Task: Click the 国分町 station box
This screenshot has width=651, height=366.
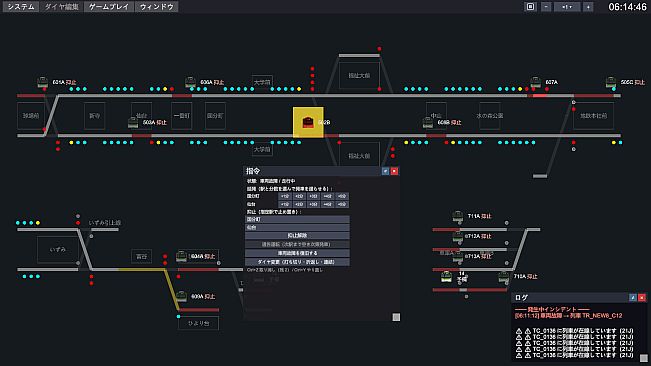Action: 215,116
